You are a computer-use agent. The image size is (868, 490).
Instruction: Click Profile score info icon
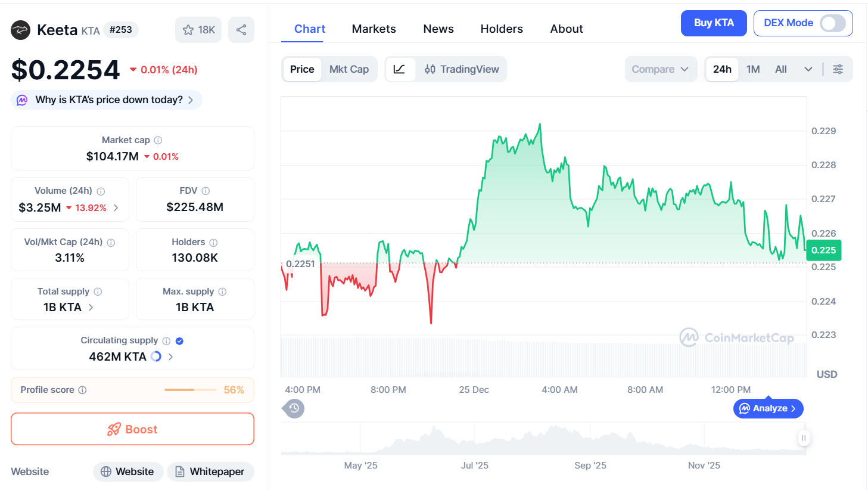click(83, 390)
